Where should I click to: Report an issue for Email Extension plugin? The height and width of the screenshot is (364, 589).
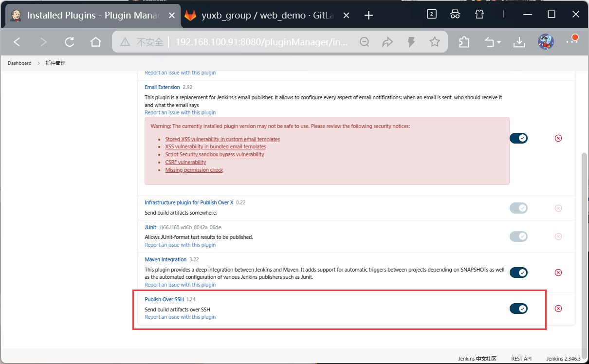[180, 112]
